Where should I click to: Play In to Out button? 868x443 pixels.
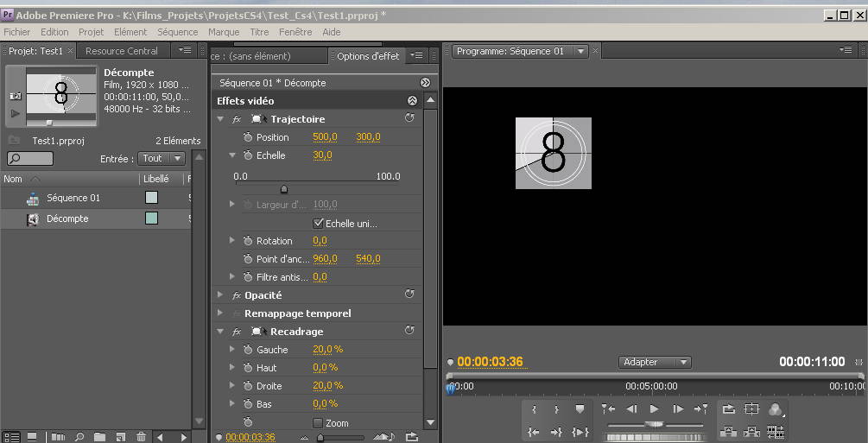tap(580, 432)
